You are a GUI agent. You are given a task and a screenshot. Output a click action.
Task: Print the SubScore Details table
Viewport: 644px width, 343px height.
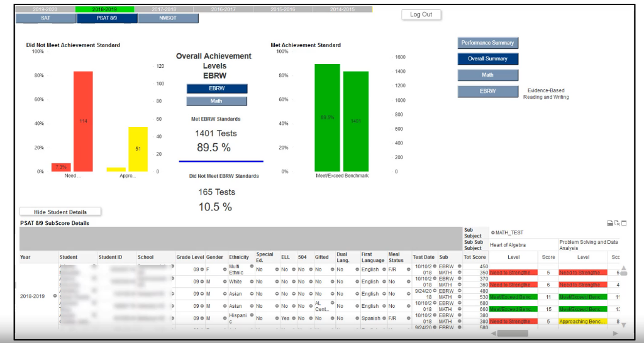(610, 223)
